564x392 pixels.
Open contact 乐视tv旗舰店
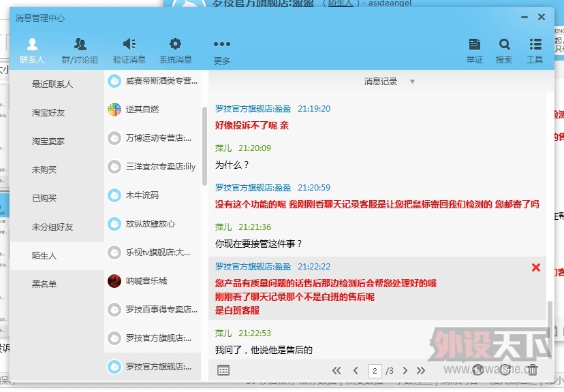coord(153,252)
